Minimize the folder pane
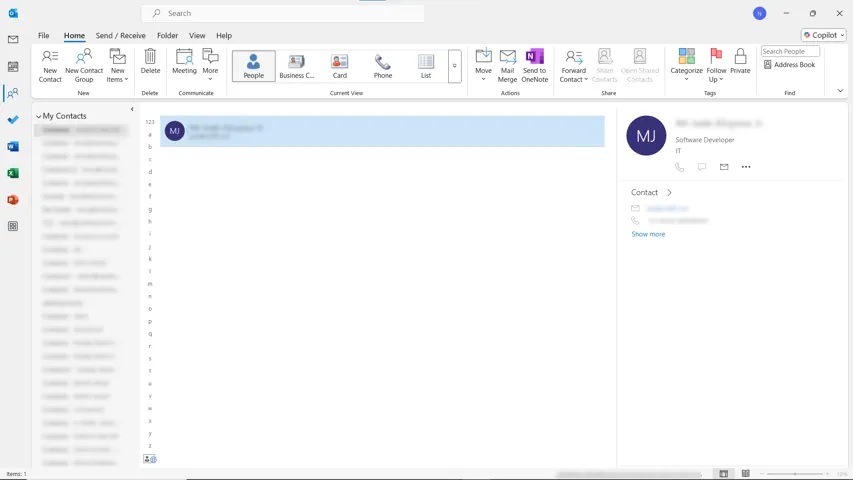The image size is (853, 480). click(132, 109)
